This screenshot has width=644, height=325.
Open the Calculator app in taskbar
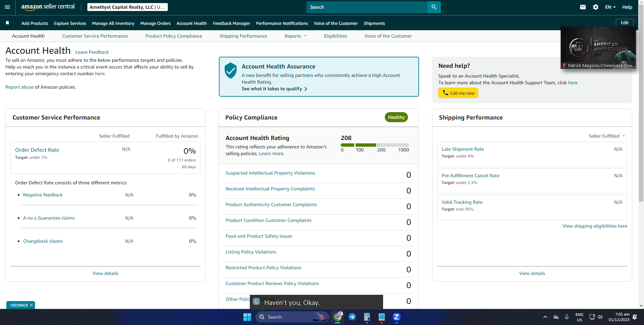coord(367,317)
